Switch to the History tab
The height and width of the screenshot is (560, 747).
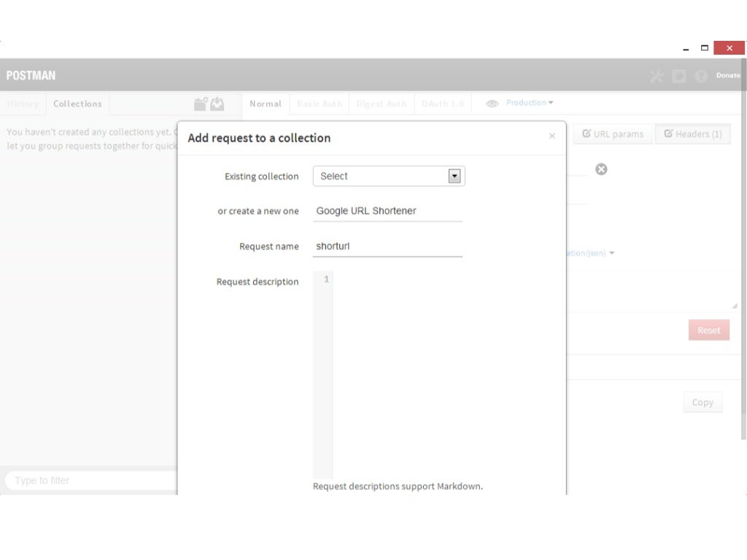(x=23, y=104)
